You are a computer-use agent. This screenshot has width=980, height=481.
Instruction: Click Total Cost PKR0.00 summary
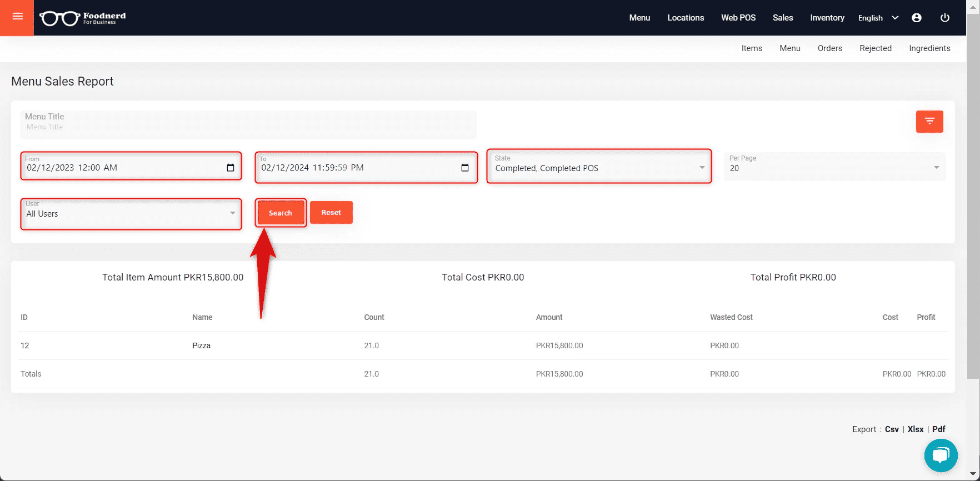point(483,277)
